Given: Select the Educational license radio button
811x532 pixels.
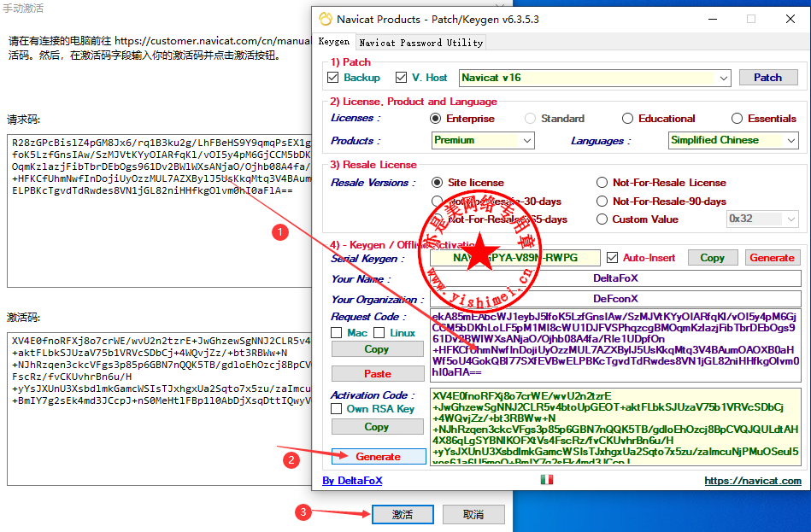Looking at the screenshot, I should [627, 119].
